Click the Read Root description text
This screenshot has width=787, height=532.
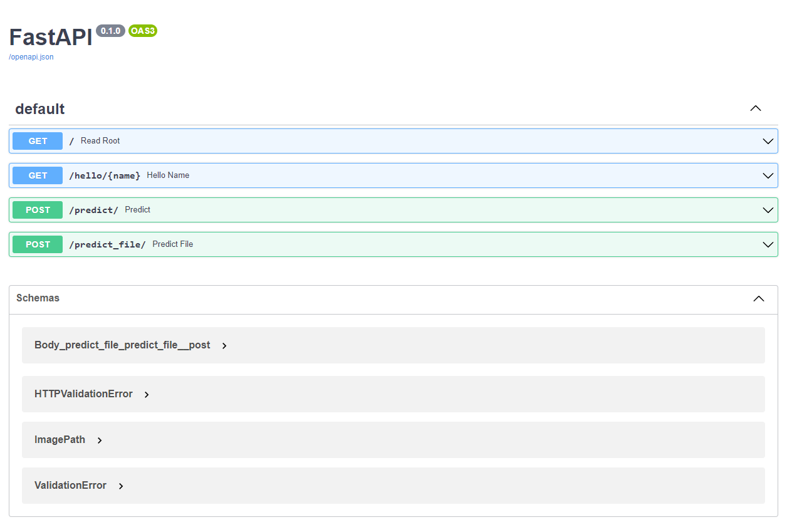point(100,141)
